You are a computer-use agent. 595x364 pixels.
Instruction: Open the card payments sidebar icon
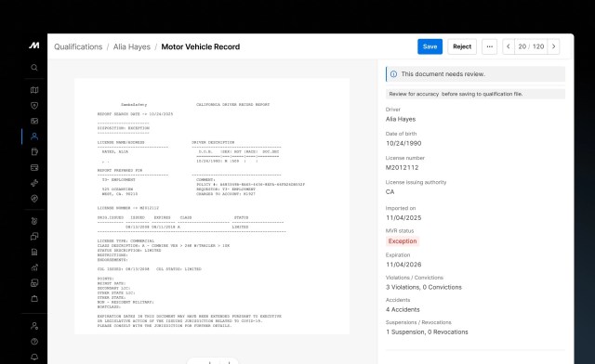34,167
